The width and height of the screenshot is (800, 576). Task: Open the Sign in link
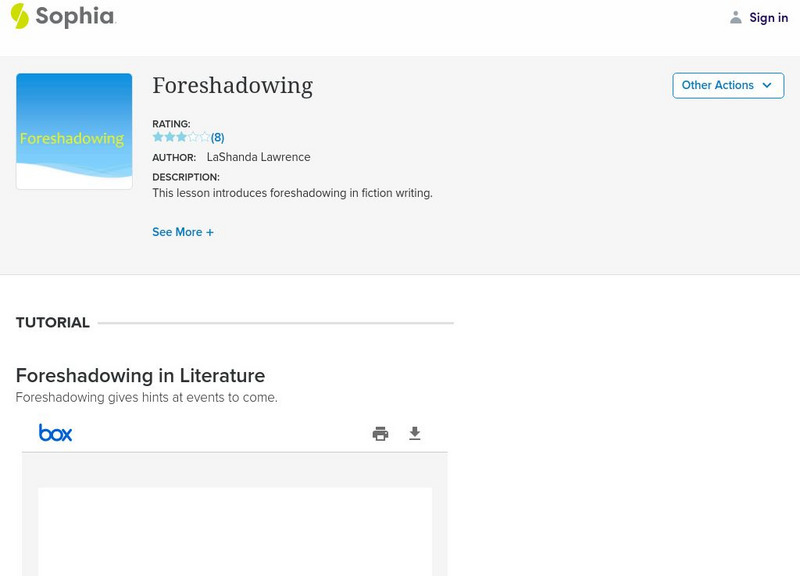coord(768,17)
